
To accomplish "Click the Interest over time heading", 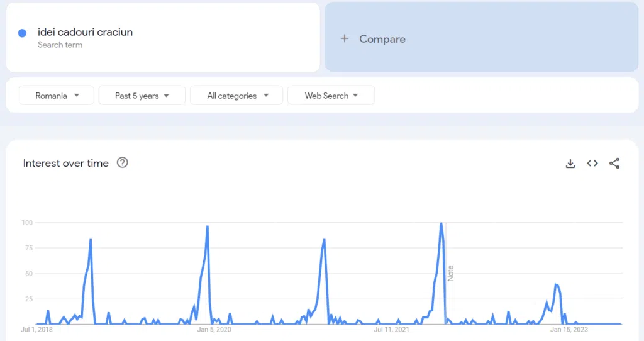I will [x=65, y=163].
